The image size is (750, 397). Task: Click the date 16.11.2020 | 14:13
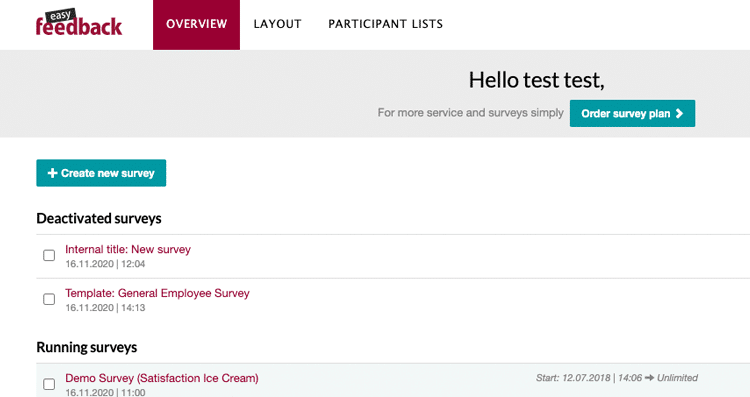pos(105,308)
